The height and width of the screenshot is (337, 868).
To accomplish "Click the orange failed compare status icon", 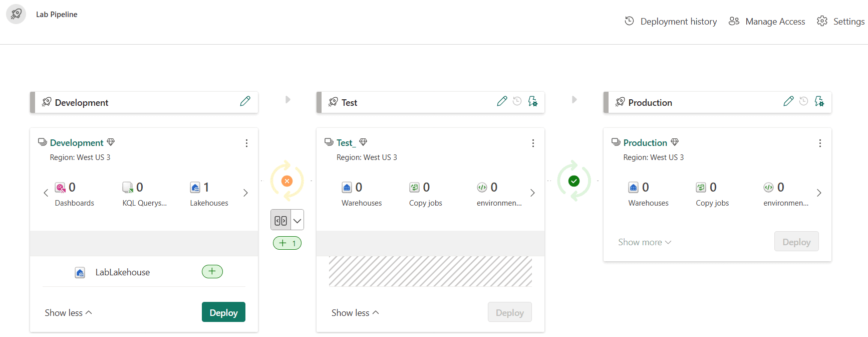I will pos(287,181).
